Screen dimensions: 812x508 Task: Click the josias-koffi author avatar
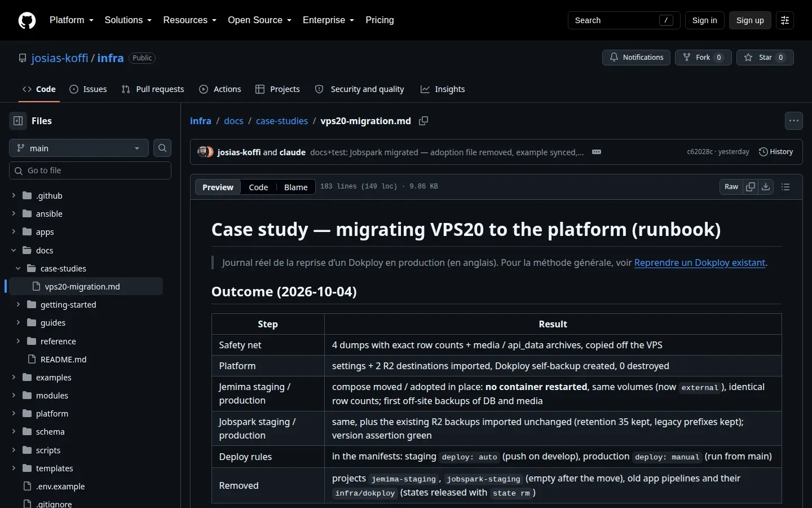coord(202,152)
